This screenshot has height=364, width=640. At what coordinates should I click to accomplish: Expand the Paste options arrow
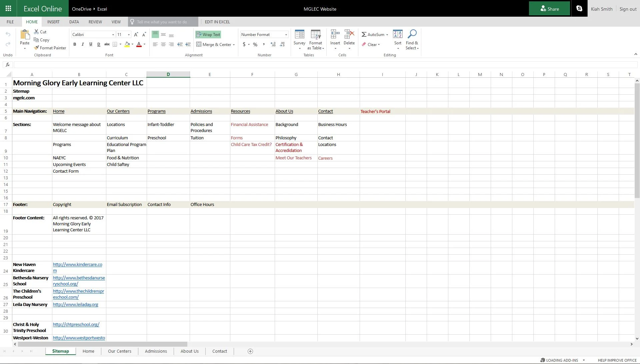point(25,49)
